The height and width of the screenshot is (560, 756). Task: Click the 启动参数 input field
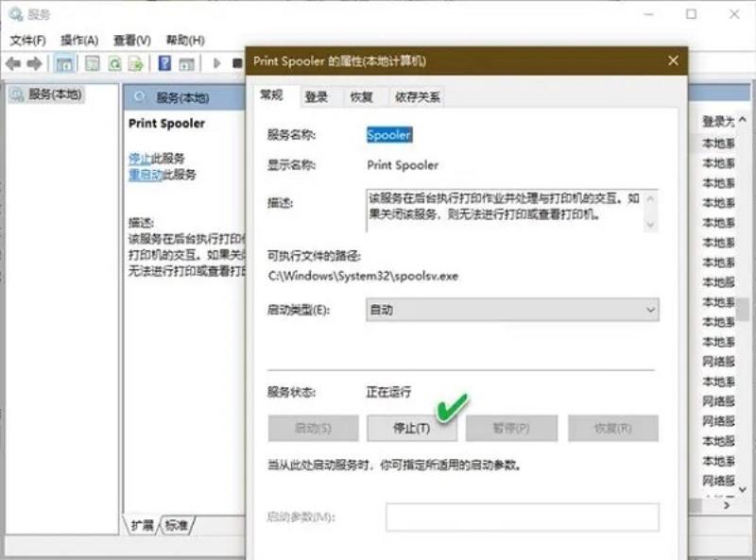point(523,518)
